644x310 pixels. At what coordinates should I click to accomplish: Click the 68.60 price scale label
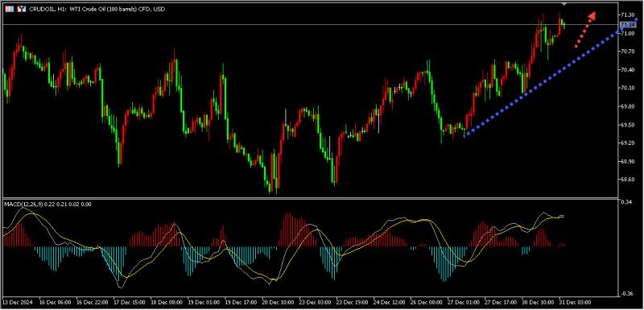tap(628, 180)
